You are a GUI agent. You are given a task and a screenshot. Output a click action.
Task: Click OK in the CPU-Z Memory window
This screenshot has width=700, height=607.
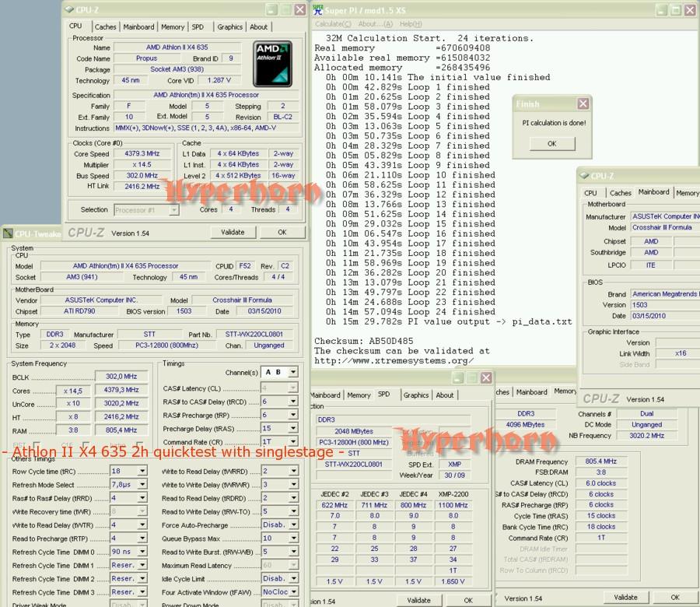point(675,597)
